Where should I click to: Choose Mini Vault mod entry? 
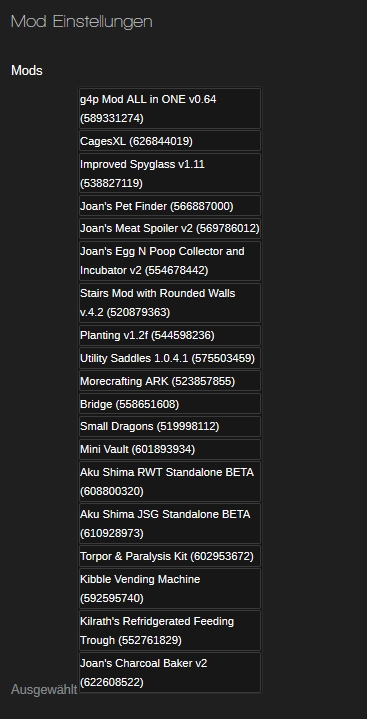[170, 449]
